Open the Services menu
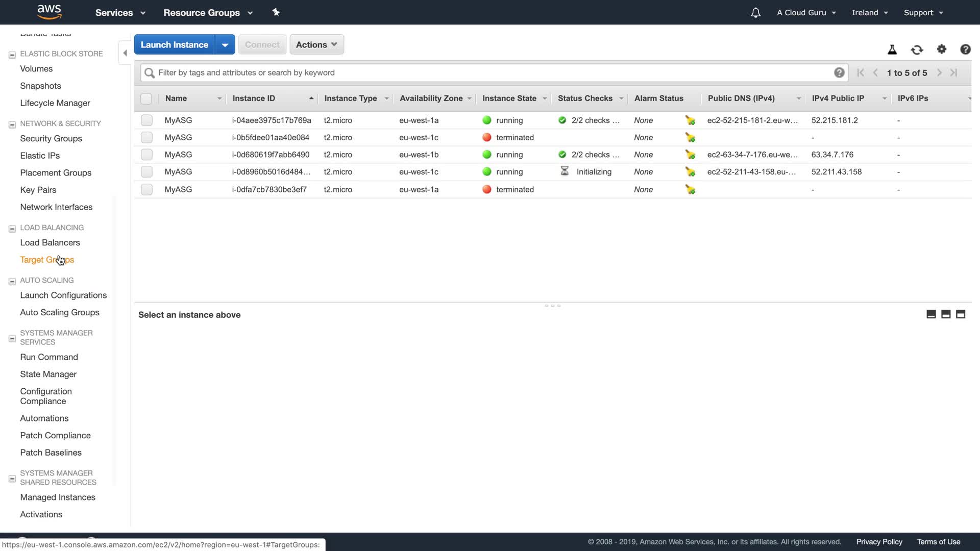Image resolution: width=980 pixels, height=551 pixels. click(x=120, y=13)
